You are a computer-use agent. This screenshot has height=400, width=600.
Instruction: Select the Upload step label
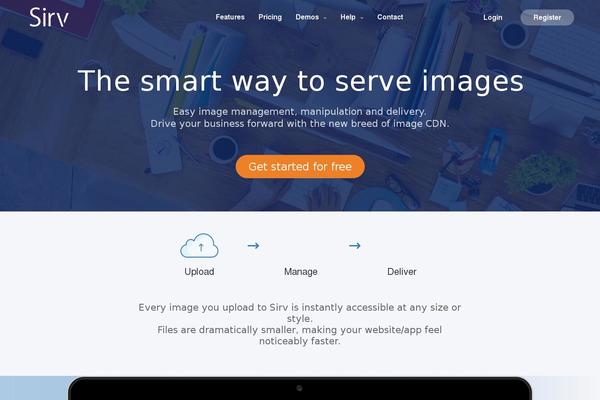point(199,272)
